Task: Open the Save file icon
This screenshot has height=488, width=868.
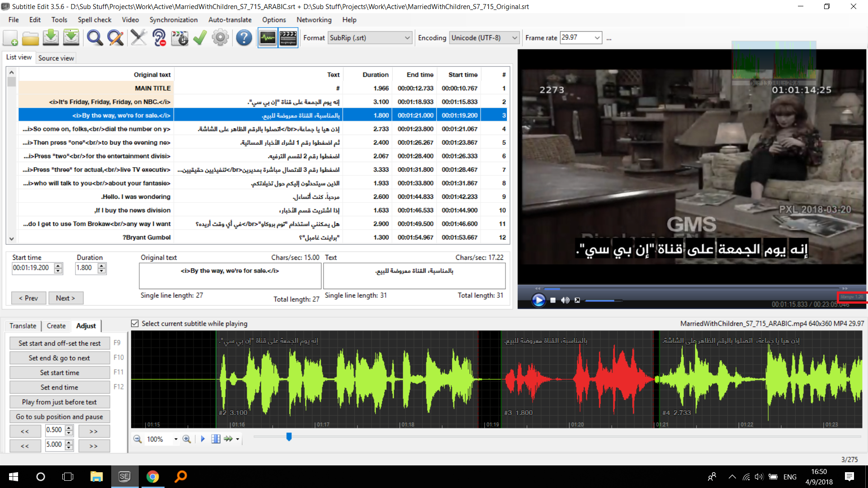Action: point(51,38)
